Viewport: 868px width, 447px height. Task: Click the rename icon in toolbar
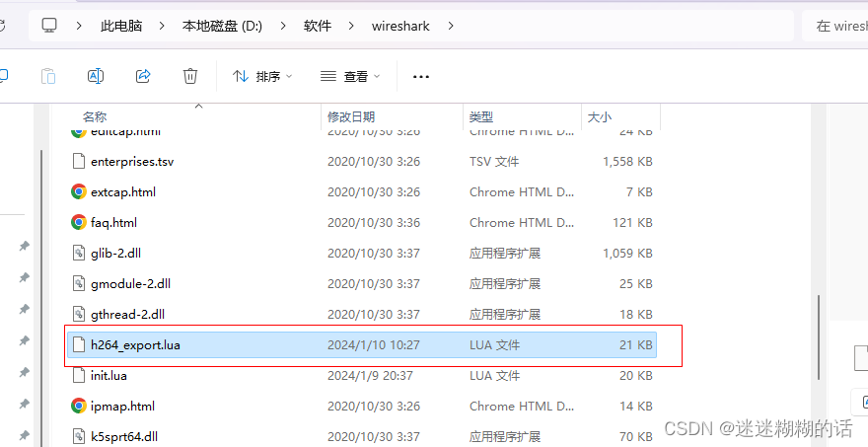click(96, 76)
